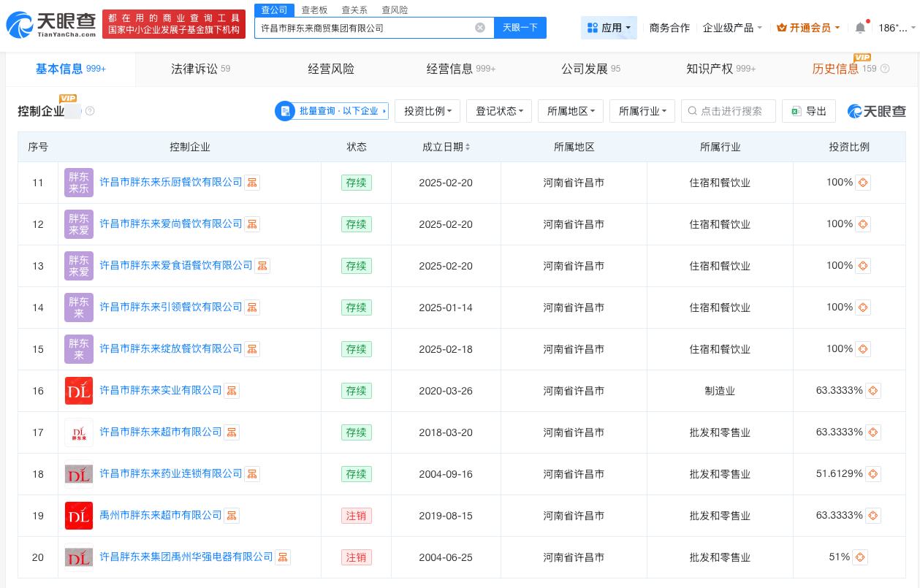Open the 所属地区 region filter dropdown
920x588 pixels.
click(x=571, y=111)
